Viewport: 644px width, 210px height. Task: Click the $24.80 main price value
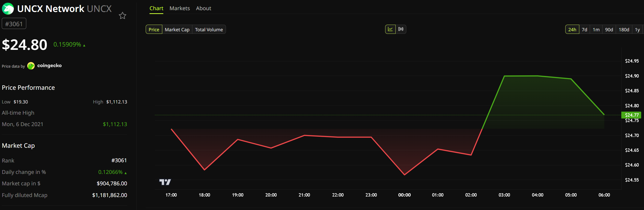point(24,45)
